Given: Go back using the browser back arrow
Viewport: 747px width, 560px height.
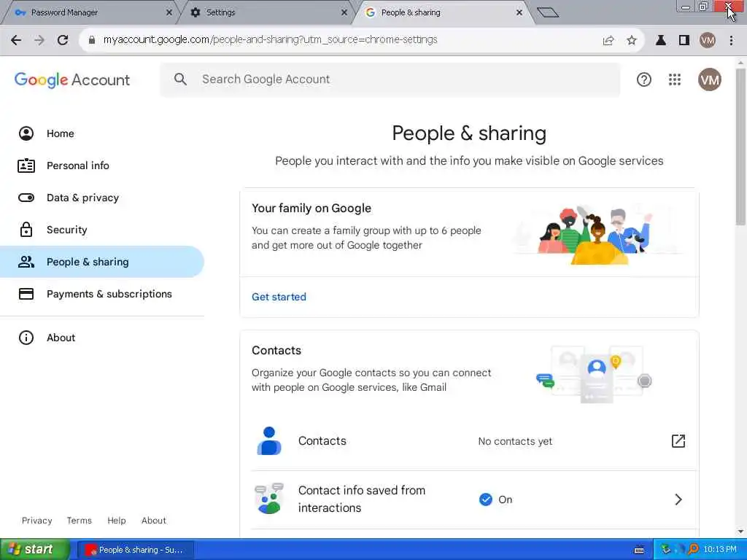Looking at the screenshot, I should (16, 40).
